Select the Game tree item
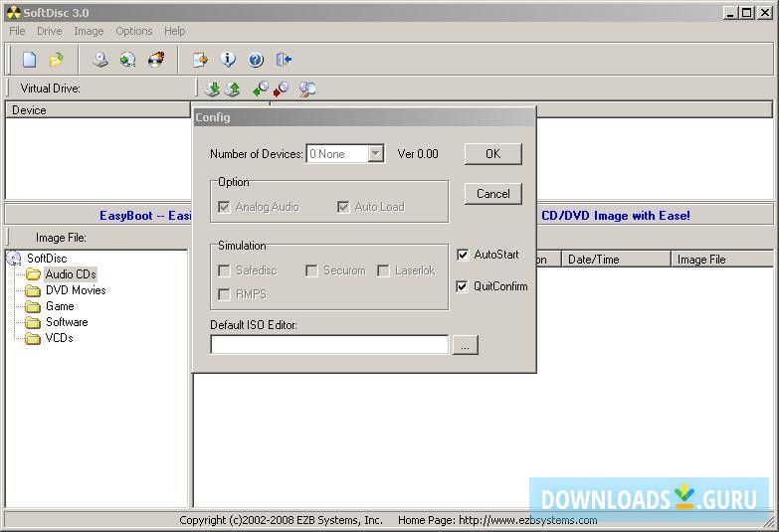 pyautogui.click(x=60, y=306)
